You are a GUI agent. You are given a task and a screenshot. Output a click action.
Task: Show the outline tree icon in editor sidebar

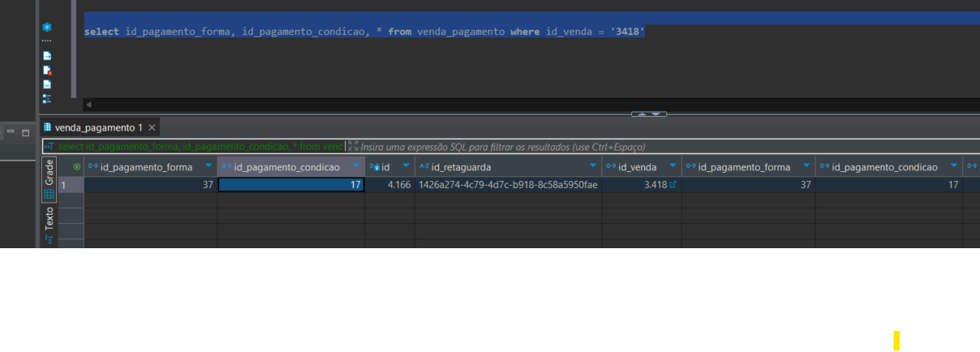(x=47, y=98)
